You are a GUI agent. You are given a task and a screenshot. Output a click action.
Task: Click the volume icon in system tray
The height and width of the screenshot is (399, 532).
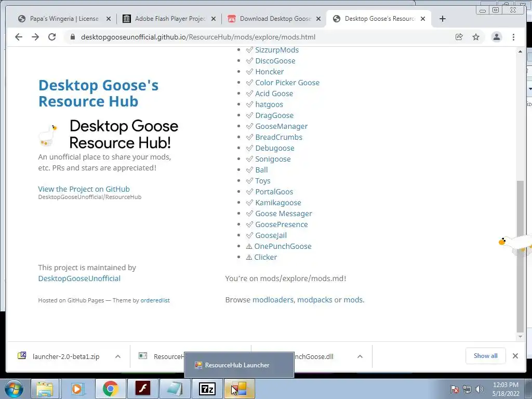pyautogui.click(x=479, y=389)
